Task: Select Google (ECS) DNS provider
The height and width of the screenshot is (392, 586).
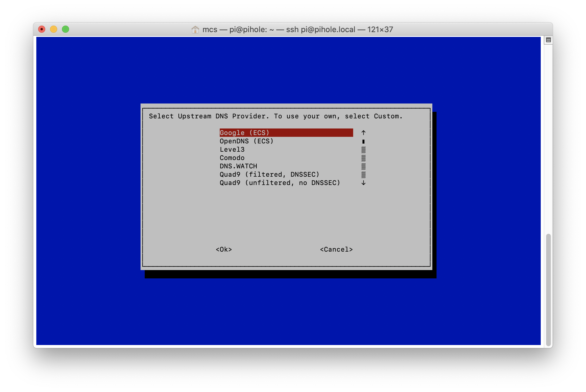Action: (x=286, y=133)
